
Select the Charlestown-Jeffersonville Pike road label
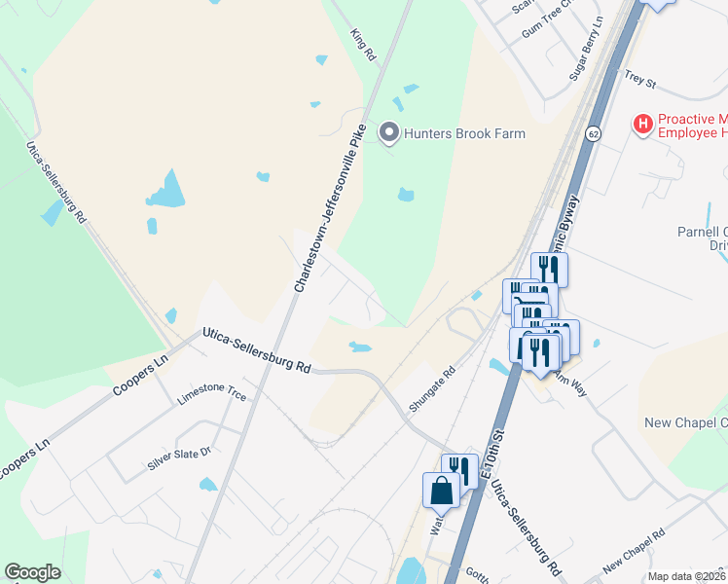click(330, 208)
